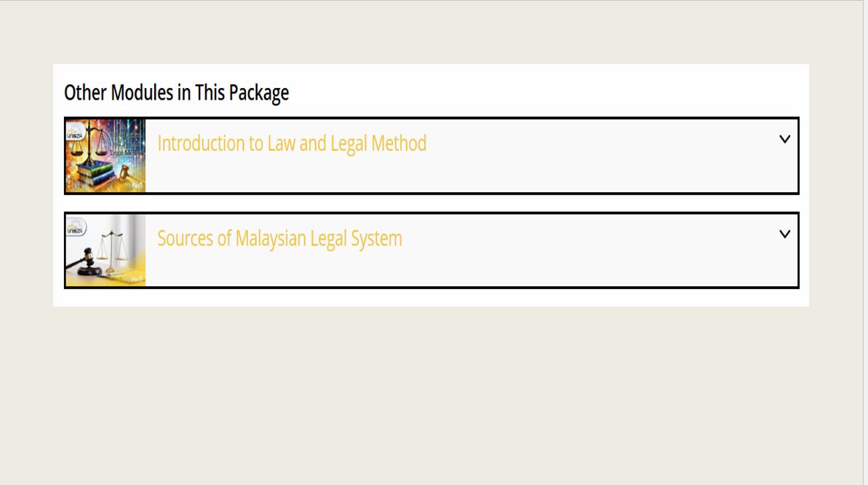Select the Introduction to Law module thumbnail
Image resolution: width=868 pixels, height=485 pixels.
tap(105, 156)
